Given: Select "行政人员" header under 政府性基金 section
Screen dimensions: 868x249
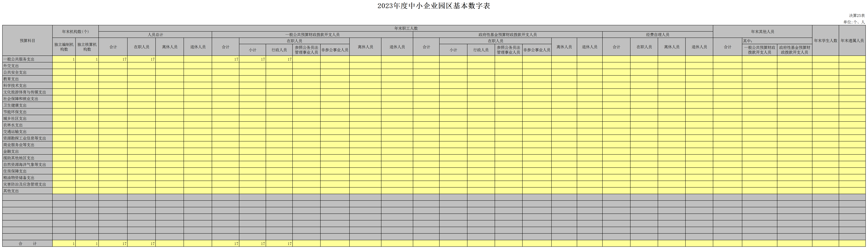Looking at the screenshot, I should [x=481, y=50].
